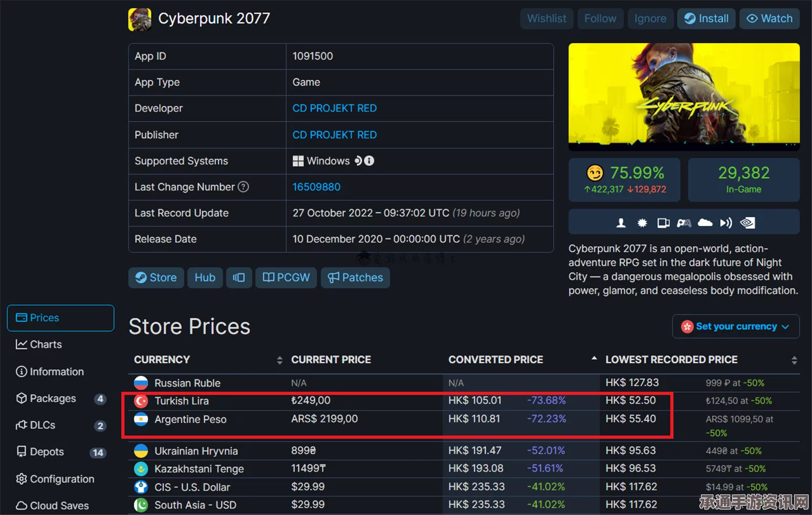
Task: Click the Russian Ruble row label
Action: (x=187, y=383)
